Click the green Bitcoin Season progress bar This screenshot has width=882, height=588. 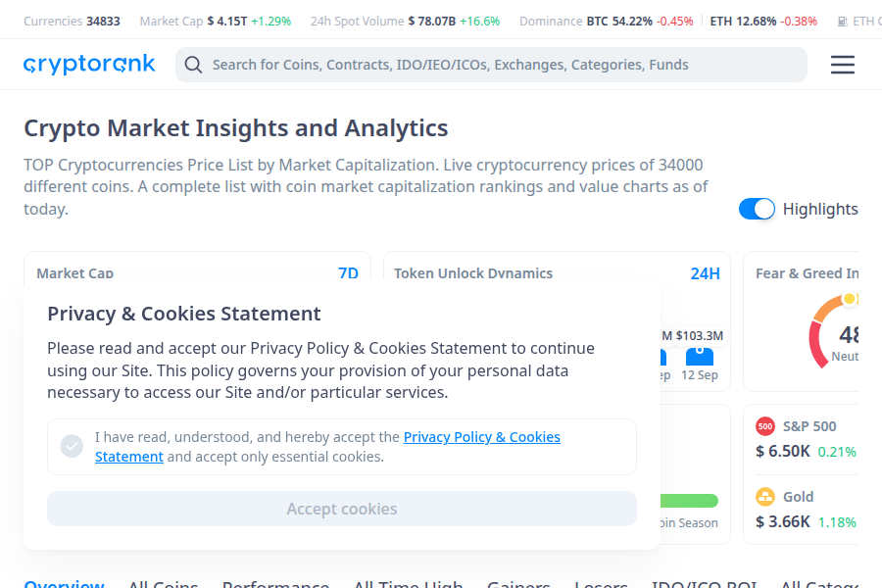[691, 498]
